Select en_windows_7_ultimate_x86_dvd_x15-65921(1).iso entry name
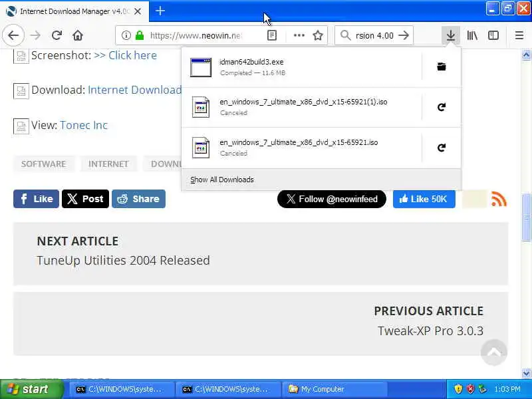Viewport: 532px width, 399px height. [303, 102]
